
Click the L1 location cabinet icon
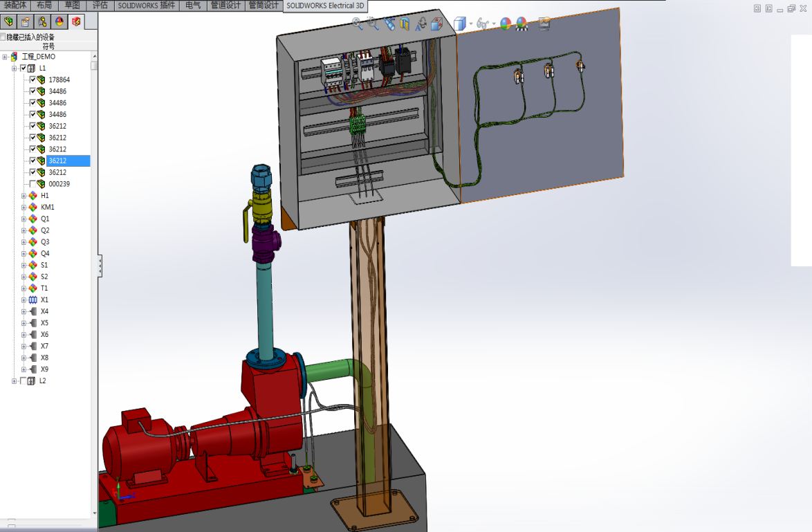point(31,68)
